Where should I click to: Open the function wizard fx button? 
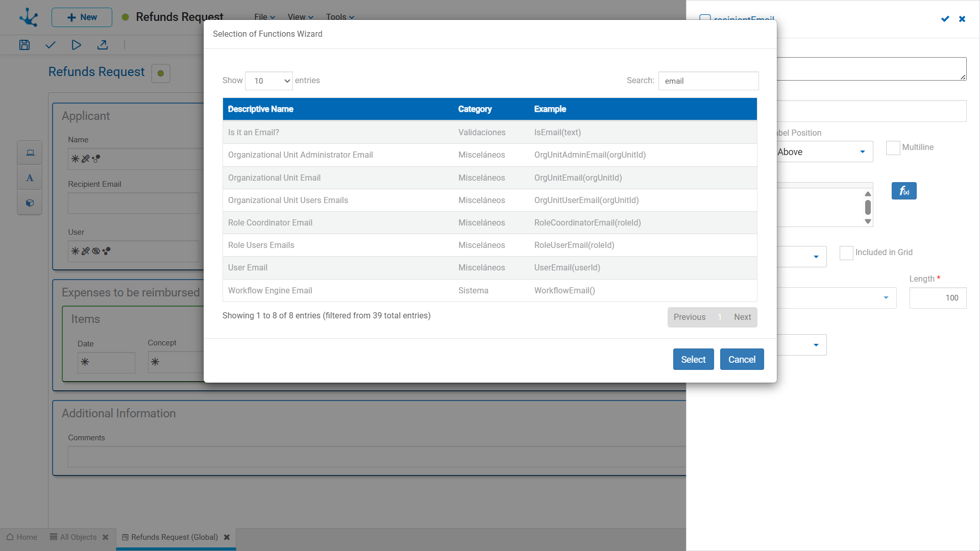pyautogui.click(x=904, y=191)
